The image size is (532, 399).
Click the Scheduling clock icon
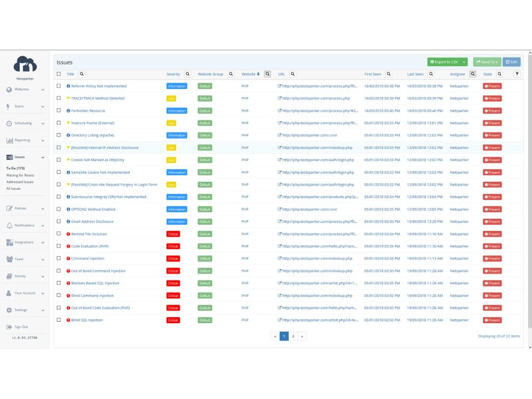(9, 124)
